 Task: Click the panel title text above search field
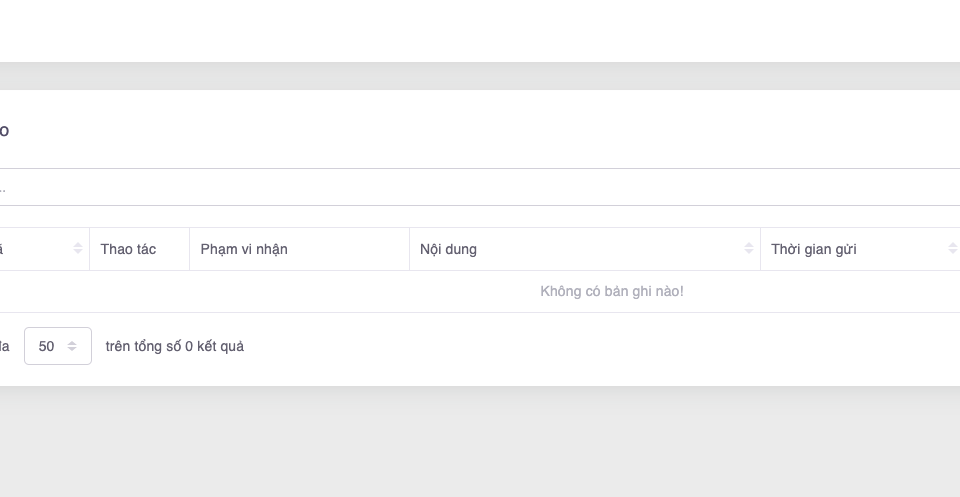[4, 131]
